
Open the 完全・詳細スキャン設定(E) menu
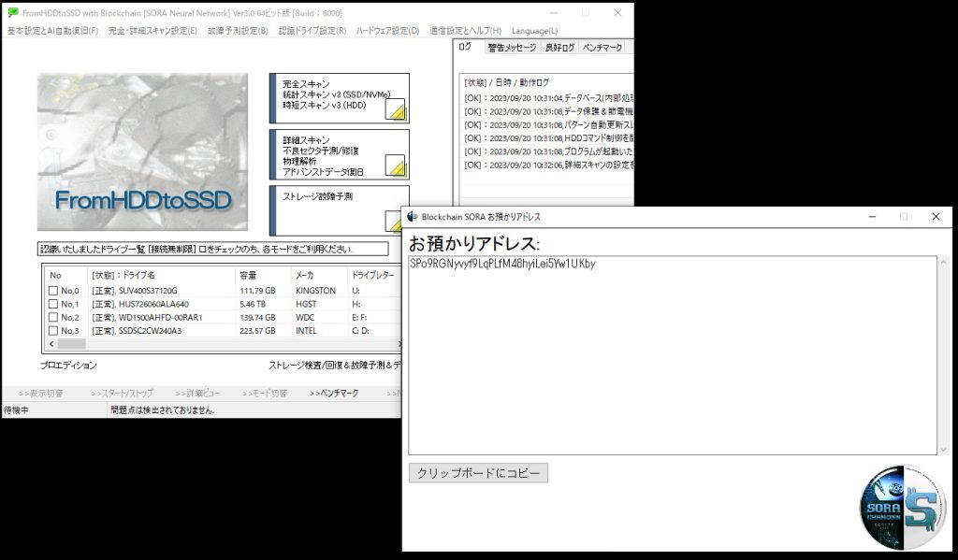152,31
